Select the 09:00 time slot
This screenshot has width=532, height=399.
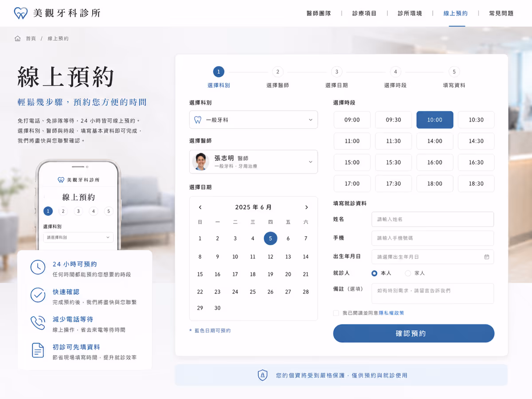[x=352, y=120]
